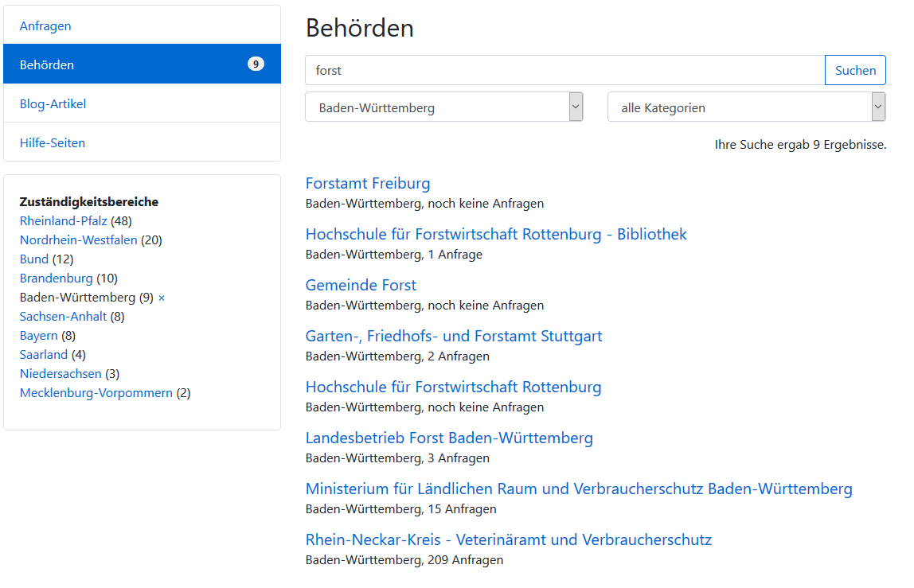Open the Gemeinde Forst result

tap(361, 285)
